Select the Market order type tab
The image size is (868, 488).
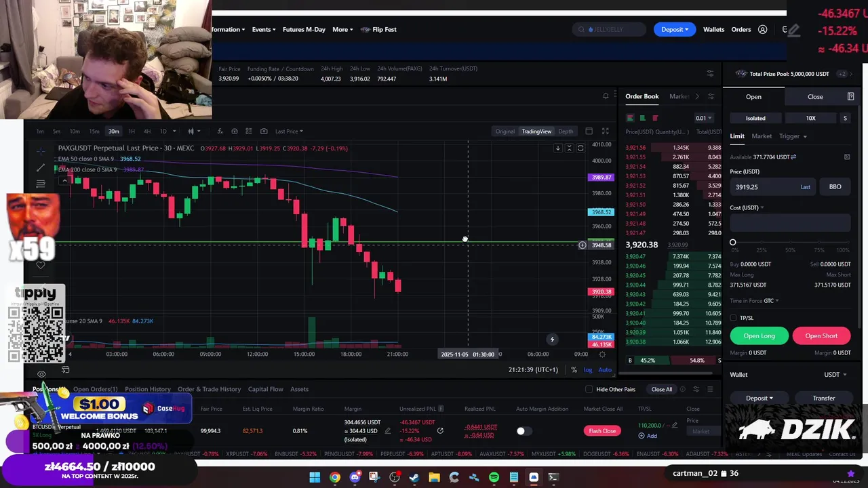(x=762, y=136)
